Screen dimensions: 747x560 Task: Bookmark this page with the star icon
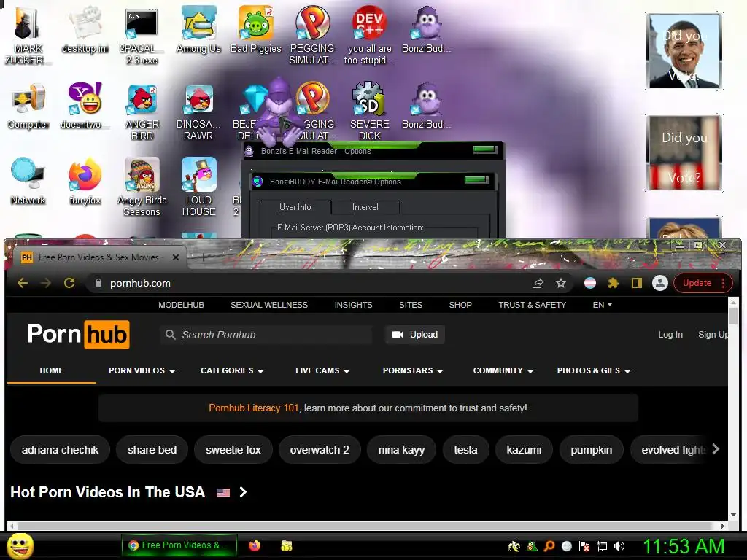[561, 284]
